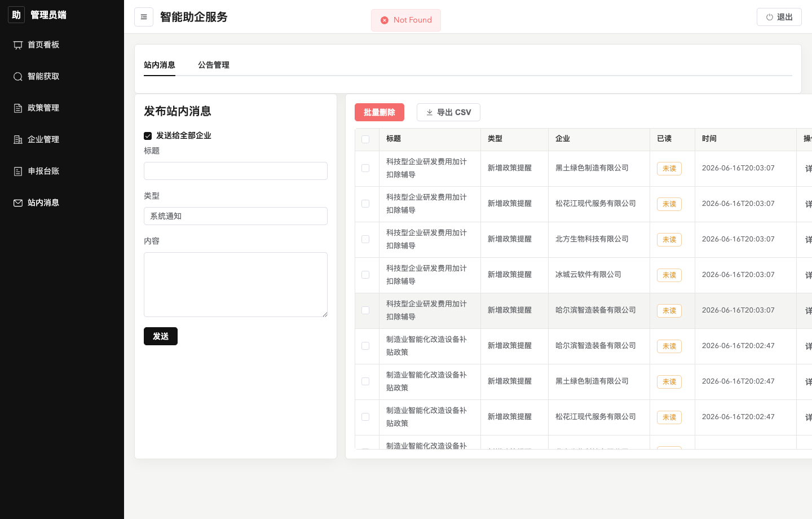
Task: Click the ledger icon beside 申报台账
Action: 18,171
